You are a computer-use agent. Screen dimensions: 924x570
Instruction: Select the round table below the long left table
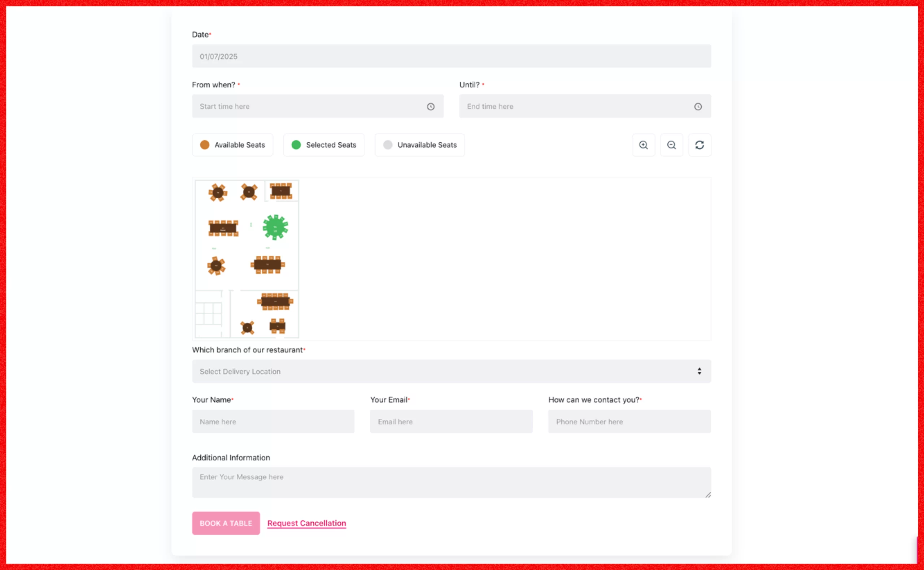tap(216, 266)
